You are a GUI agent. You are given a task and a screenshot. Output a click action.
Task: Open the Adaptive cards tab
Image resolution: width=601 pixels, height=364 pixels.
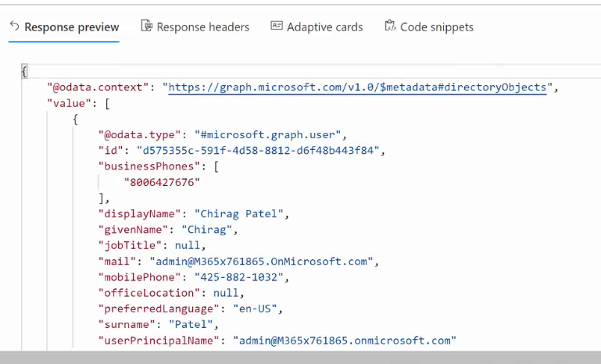coord(317,27)
